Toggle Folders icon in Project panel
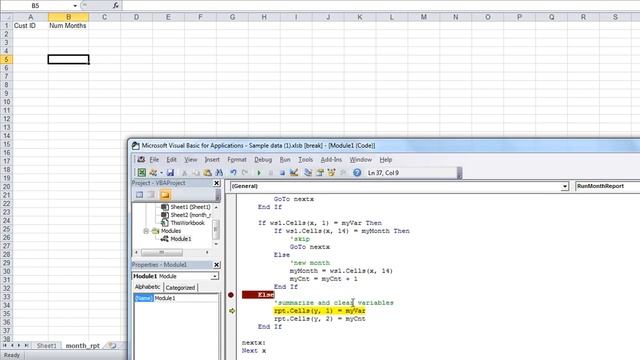 click(x=165, y=195)
